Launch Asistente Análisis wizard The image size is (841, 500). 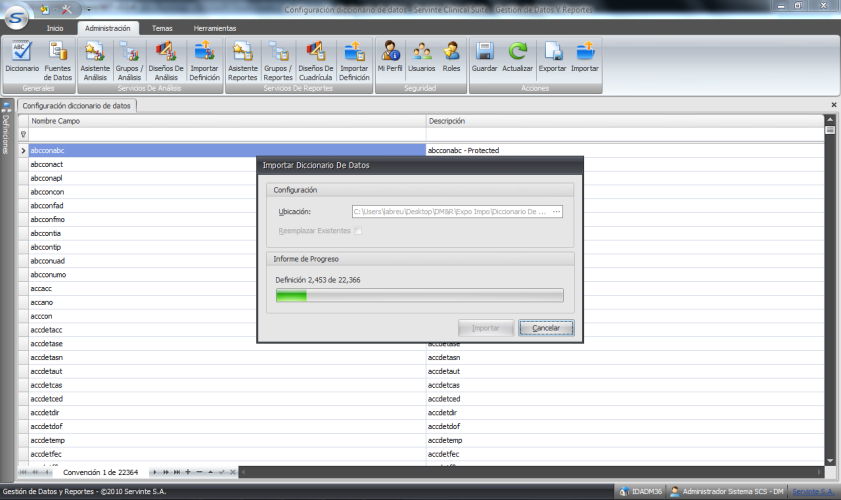coord(95,58)
